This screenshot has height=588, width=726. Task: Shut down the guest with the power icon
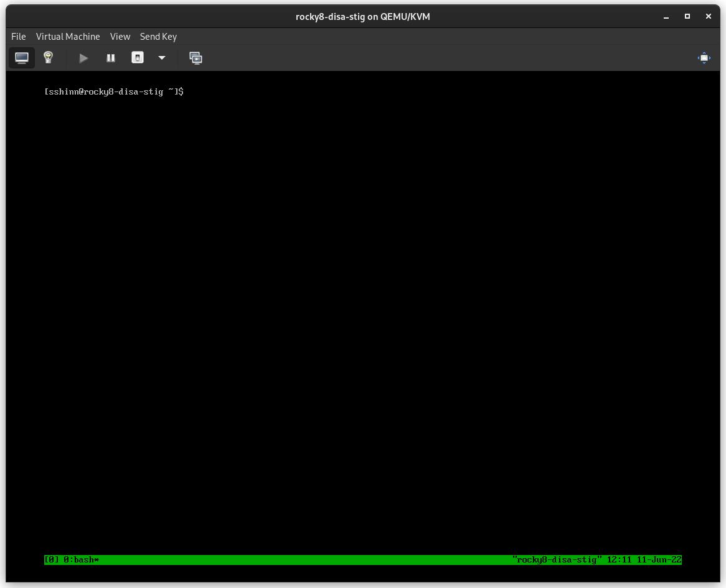137,58
